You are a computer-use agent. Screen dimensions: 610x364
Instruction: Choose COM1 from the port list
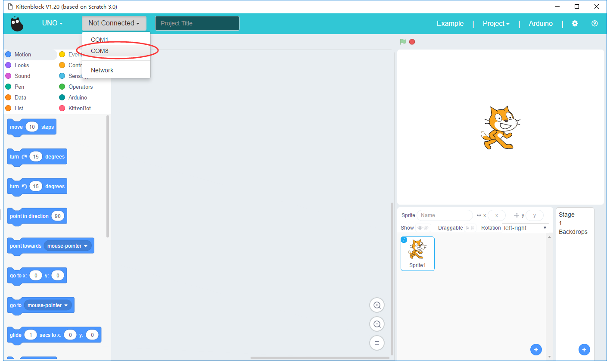pos(116,40)
